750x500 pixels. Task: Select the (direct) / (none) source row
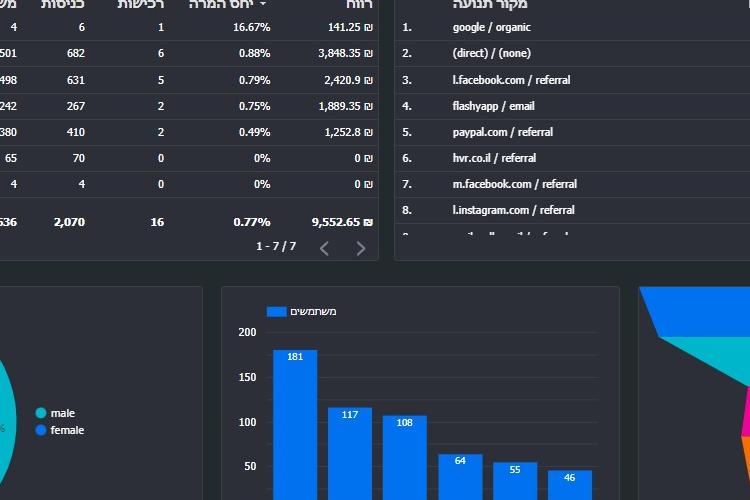(572, 53)
